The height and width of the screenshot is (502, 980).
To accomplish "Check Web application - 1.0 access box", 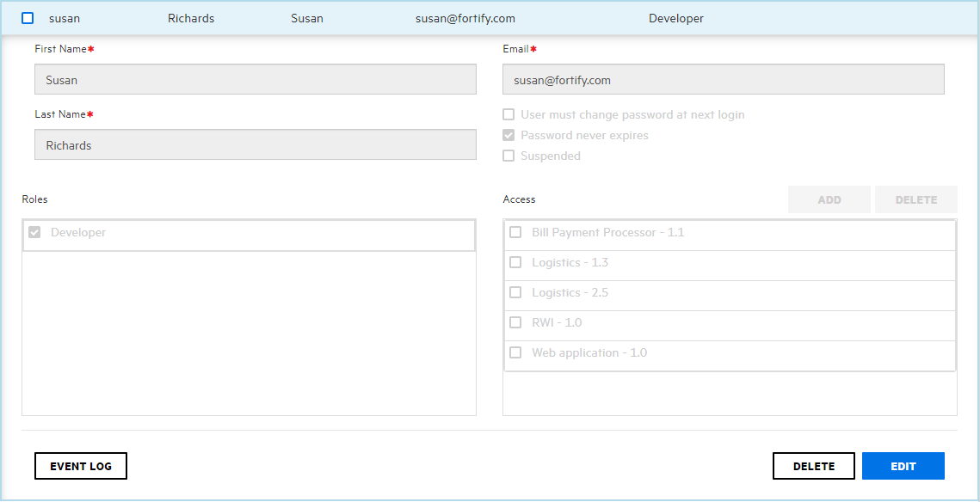I will click(515, 352).
